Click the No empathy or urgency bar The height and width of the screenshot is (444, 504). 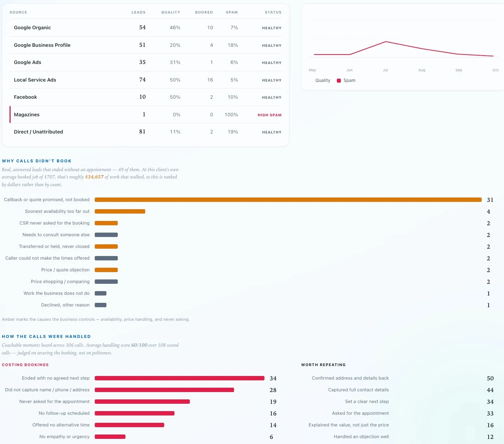click(x=110, y=437)
